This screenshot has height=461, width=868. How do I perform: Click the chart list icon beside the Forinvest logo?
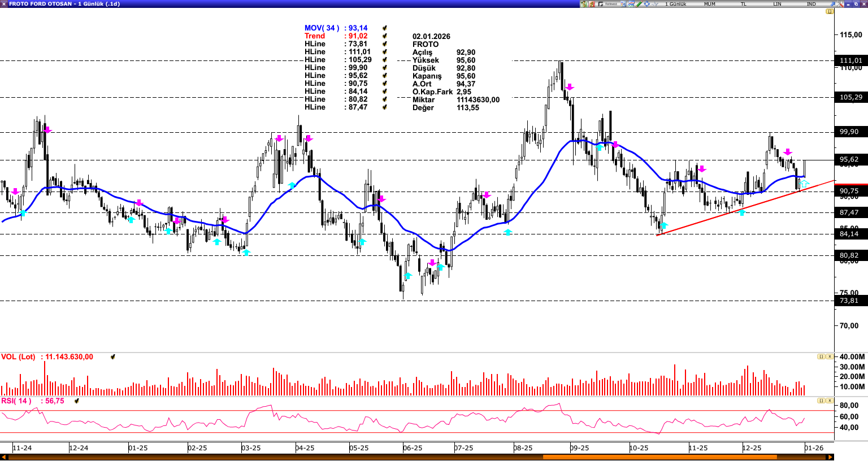point(623,4)
